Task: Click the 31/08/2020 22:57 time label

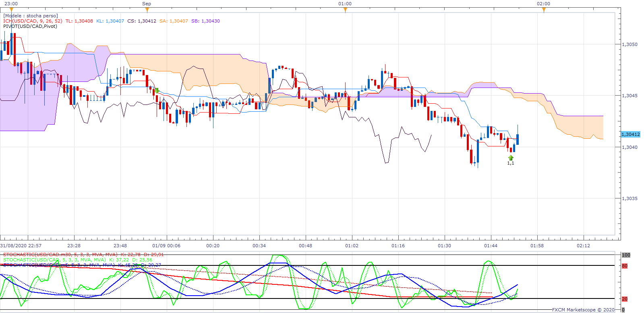Action: point(21,246)
